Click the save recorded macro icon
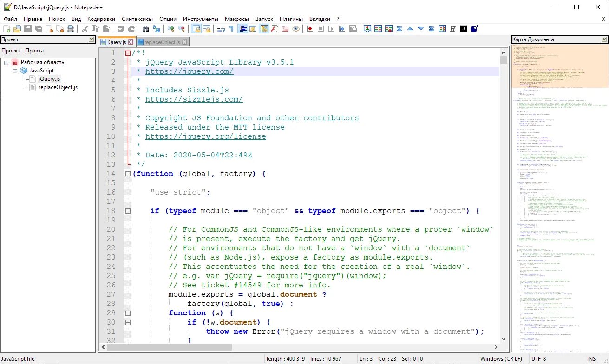The width and height of the screenshot is (609, 364). pos(353,29)
